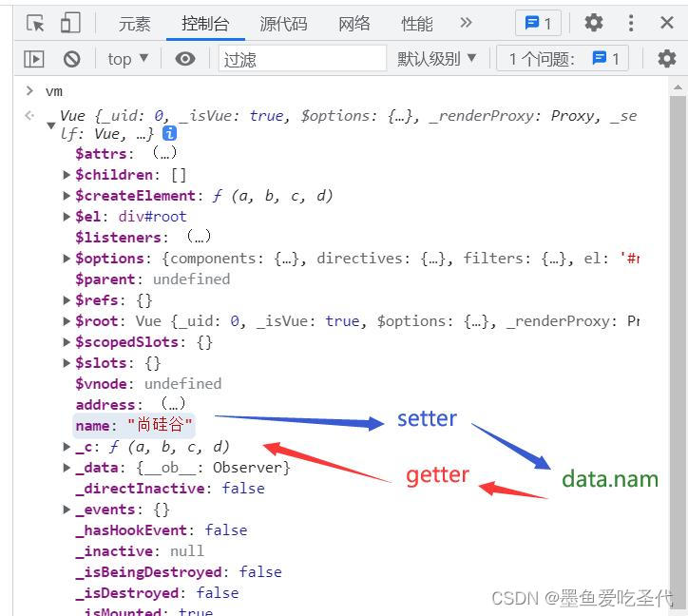Screen dimensions: 688x616
Task: Activate the inspect element picker icon
Action: pos(35,23)
